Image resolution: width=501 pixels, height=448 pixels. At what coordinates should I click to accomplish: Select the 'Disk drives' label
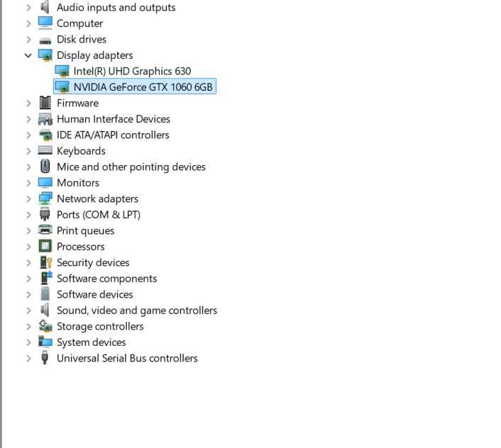82,39
